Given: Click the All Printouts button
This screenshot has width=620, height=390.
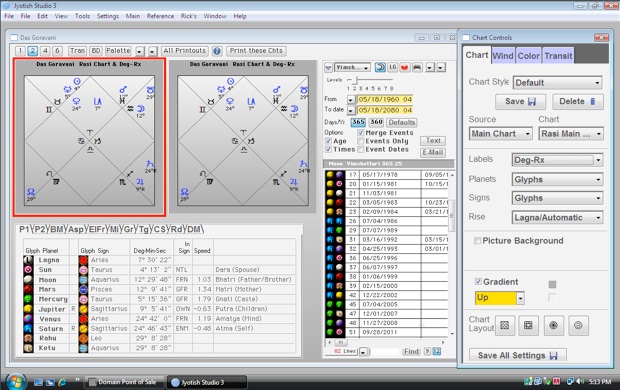Looking at the screenshot, I should (185, 51).
